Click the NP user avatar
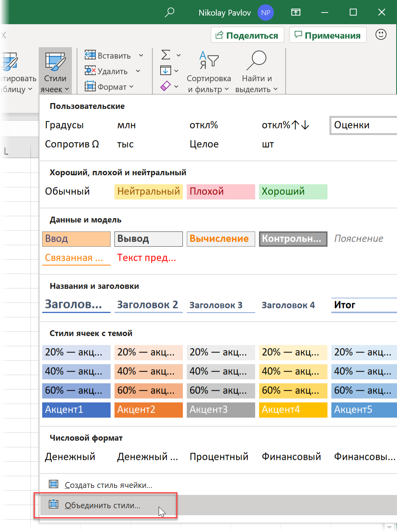Viewport: 397px width, 532px height. click(x=266, y=12)
